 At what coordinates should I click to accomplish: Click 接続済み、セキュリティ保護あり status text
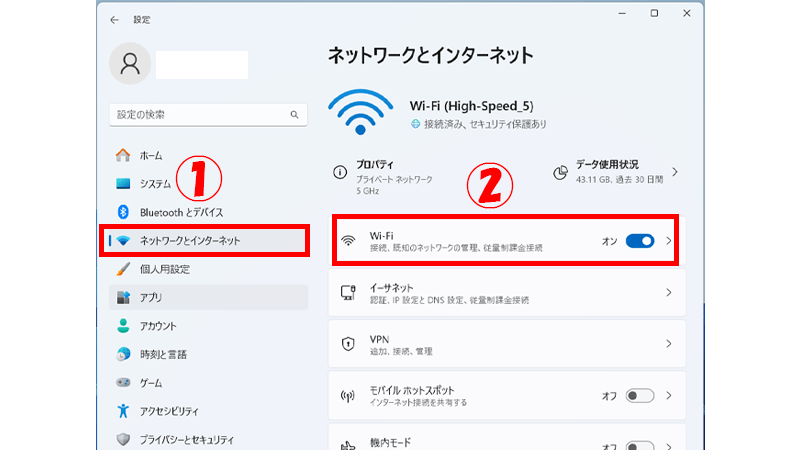485,124
